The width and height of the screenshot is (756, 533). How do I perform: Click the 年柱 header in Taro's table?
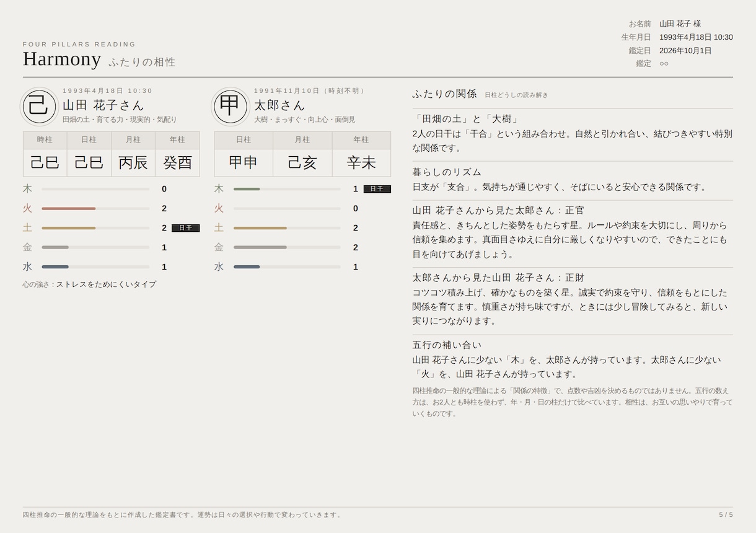point(361,140)
